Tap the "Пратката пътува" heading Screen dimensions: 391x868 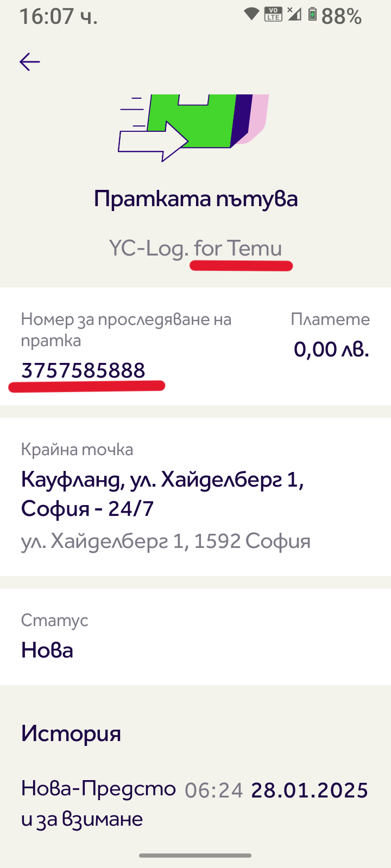(195, 199)
